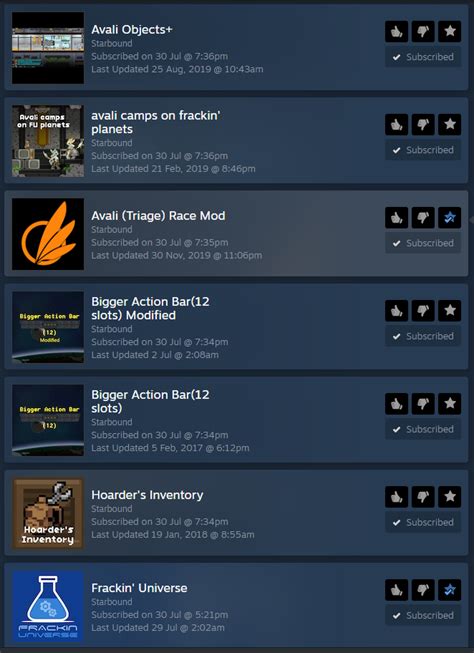
Task: Favorite Bigger Action Bar(12 slots) unmodified
Action: click(449, 404)
